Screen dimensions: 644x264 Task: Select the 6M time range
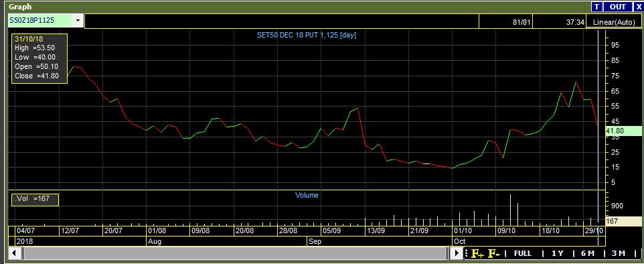tap(588, 253)
